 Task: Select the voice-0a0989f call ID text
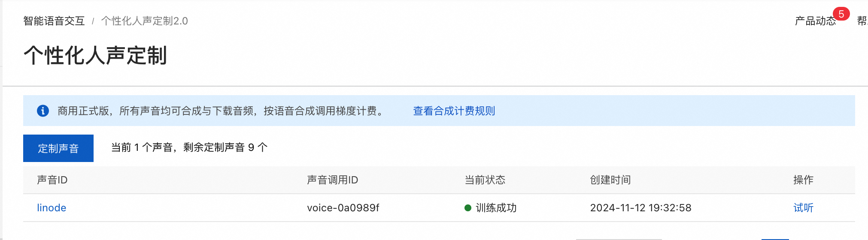[x=343, y=208]
